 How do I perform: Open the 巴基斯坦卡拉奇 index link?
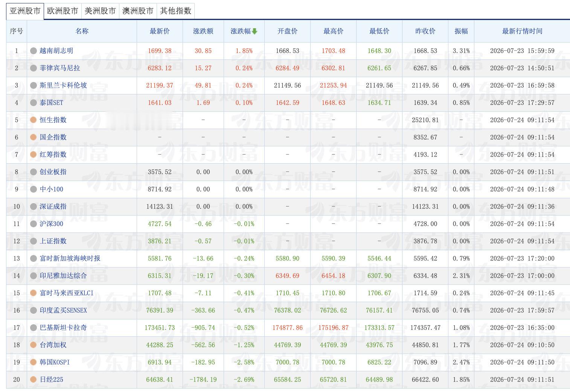click(x=63, y=328)
